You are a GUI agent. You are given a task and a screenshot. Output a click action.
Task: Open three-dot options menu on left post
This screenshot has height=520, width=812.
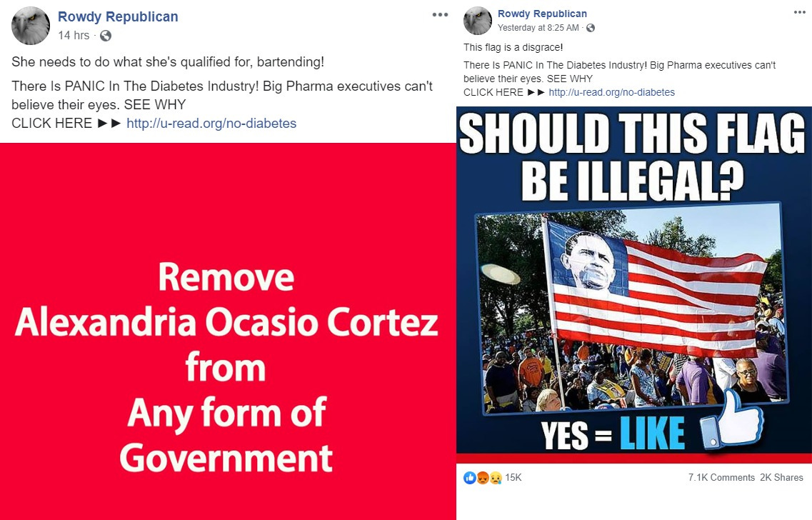[440, 14]
